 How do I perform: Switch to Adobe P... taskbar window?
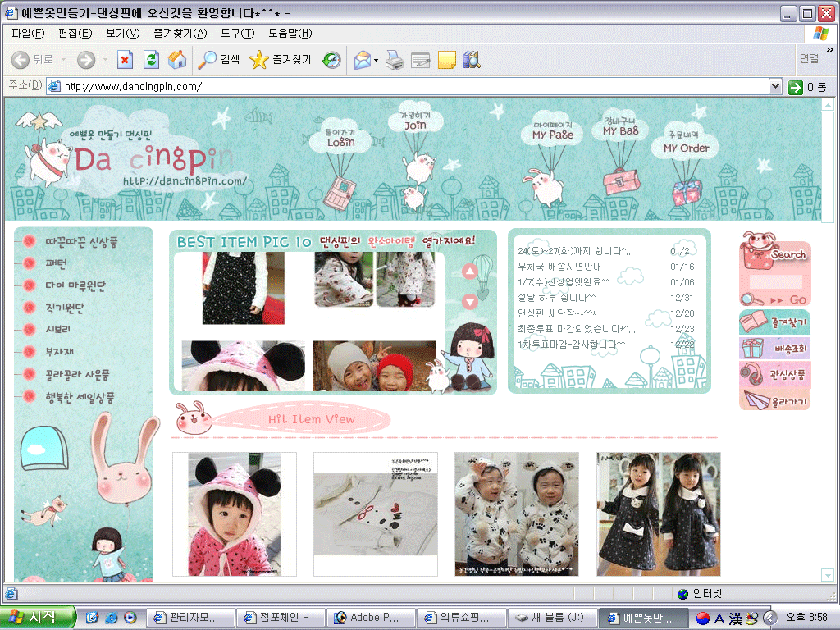(x=371, y=618)
